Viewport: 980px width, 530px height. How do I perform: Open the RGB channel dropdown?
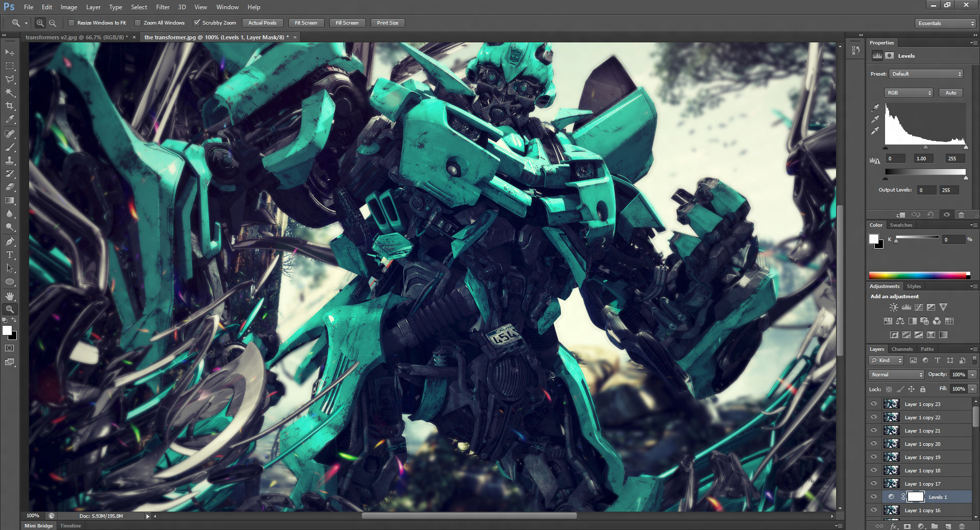click(x=909, y=93)
